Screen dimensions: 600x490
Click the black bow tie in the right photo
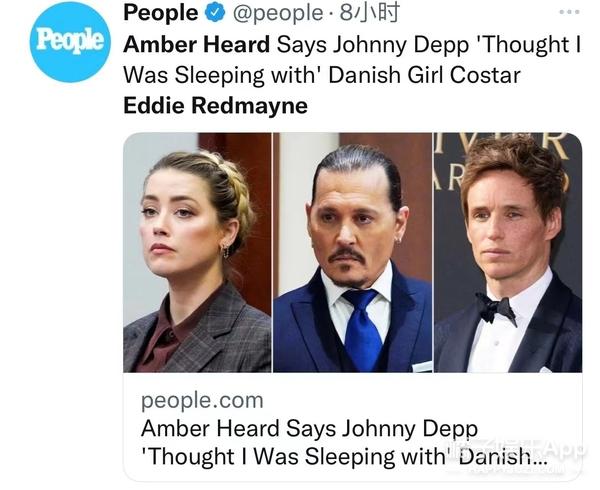click(495, 307)
